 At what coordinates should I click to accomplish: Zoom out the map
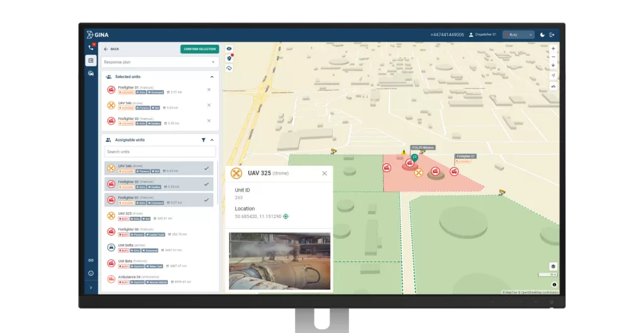coord(553,57)
